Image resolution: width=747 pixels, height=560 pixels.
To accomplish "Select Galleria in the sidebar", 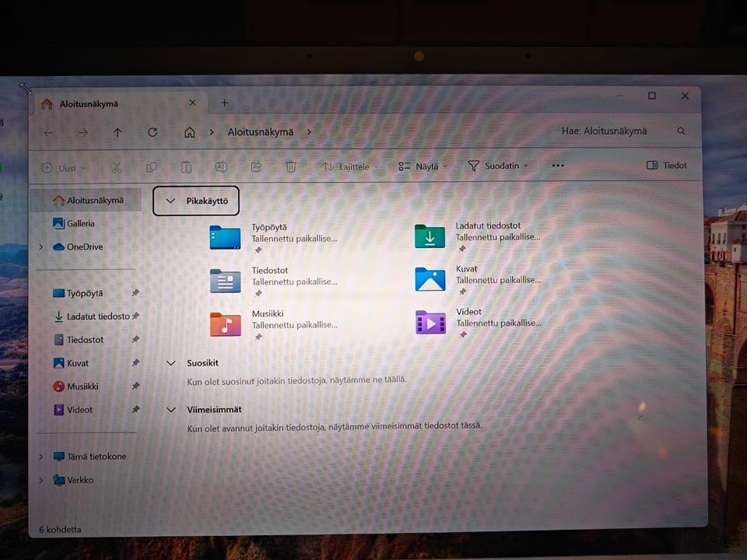I will pyautogui.click(x=74, y=223).
